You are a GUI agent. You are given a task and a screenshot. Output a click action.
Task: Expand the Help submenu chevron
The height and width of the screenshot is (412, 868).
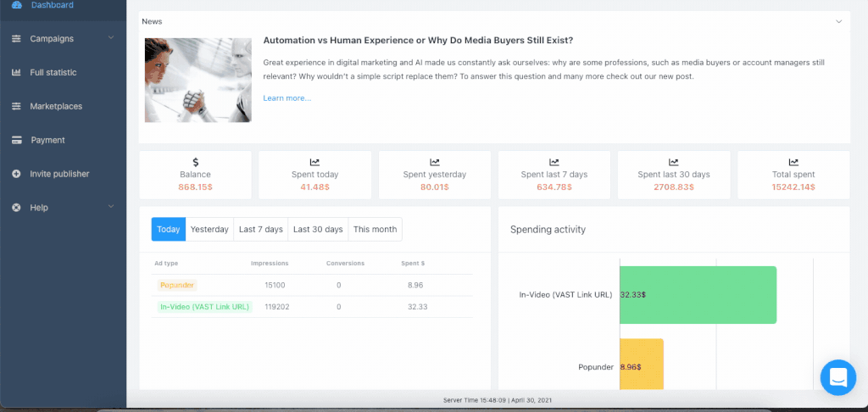click(111, 207)
